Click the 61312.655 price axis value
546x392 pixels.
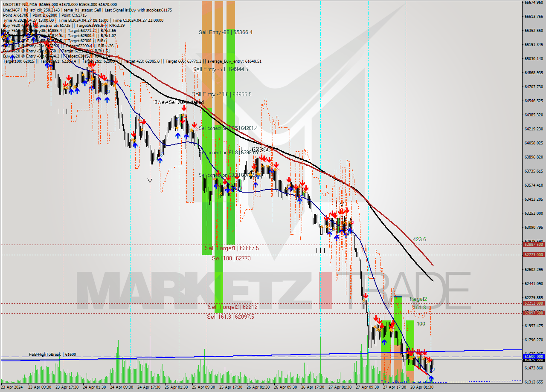534,382
